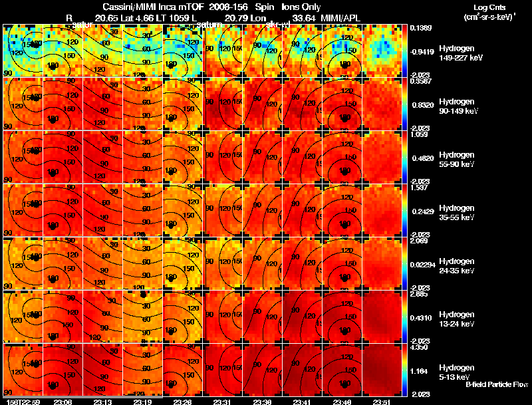Image resolution: width=532 pixels, height=405 pixels.
Task: Click the header value '20.79 Lon'
Action: point(245,18)
